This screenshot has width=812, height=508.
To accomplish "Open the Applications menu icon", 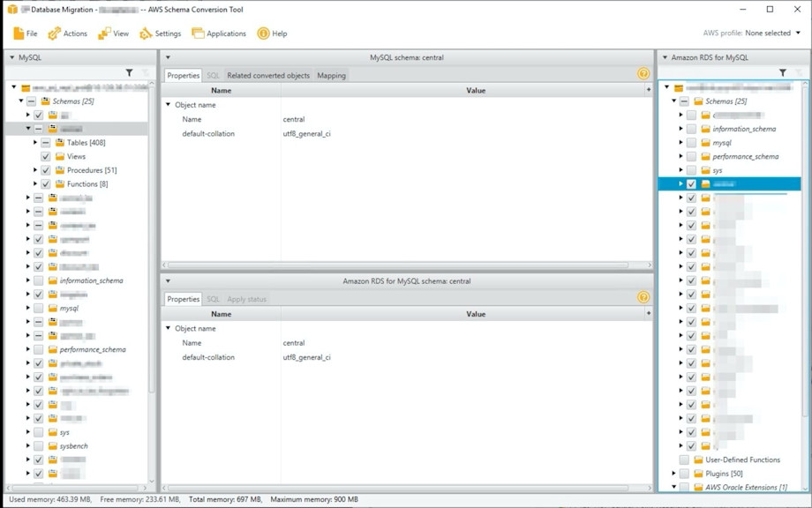I will tap(198, 34).
